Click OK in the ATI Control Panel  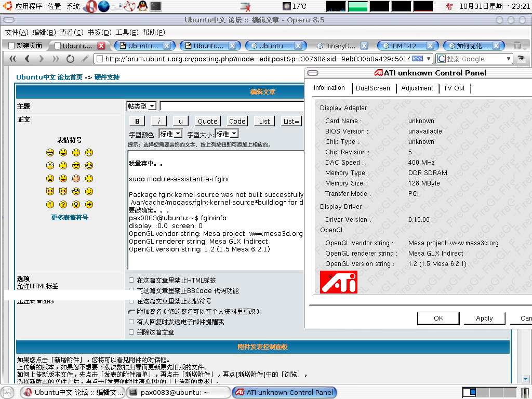tap(438, 318)
